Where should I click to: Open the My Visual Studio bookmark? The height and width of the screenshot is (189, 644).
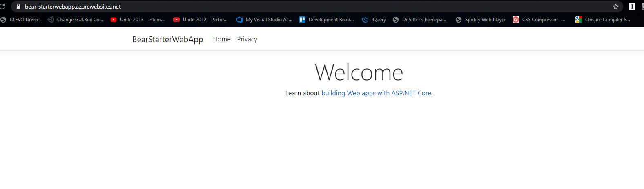(264, 20)
